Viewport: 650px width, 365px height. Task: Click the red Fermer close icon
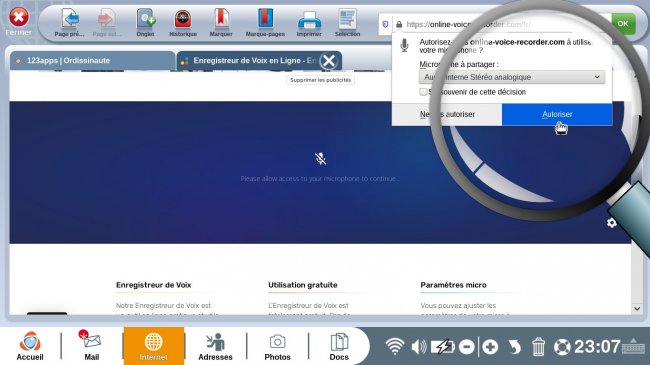19,17
